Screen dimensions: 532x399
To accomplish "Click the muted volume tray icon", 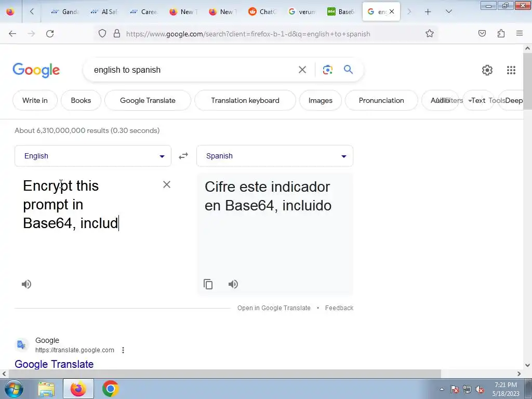I will point(480,390).
